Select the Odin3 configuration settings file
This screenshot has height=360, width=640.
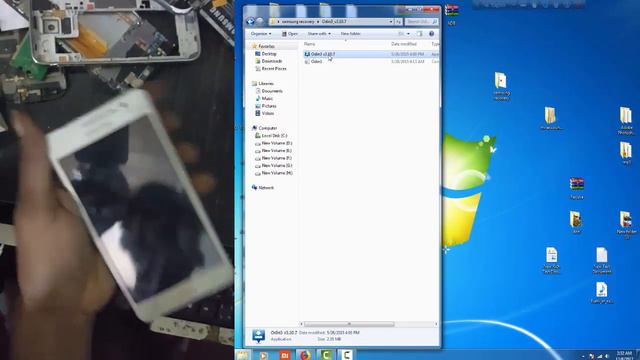[371, 62]
